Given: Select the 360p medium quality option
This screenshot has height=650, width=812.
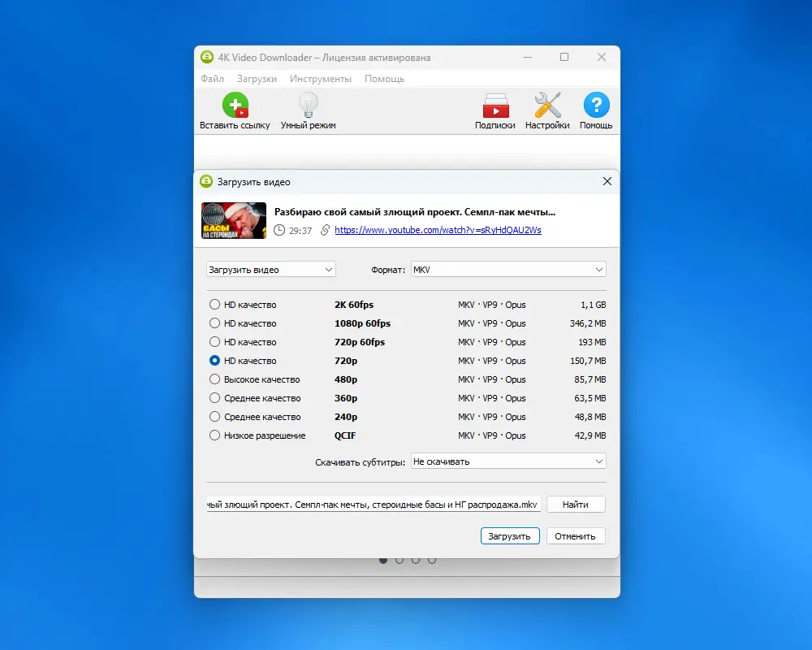Looking at the screenshot, I should tap(214, 398).
